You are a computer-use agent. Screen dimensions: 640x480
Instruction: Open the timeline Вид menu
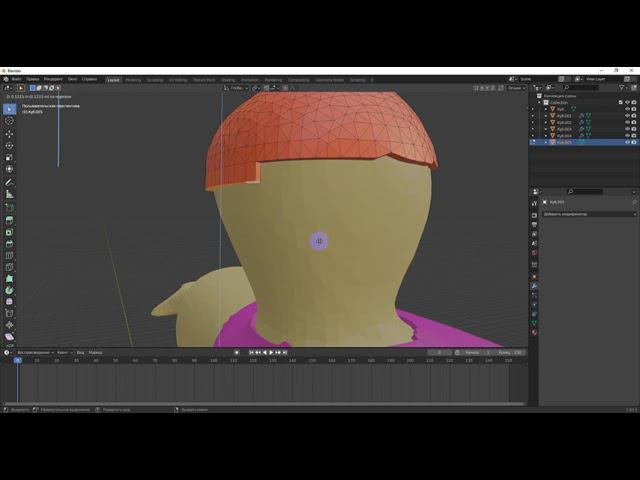pos(80,352)
